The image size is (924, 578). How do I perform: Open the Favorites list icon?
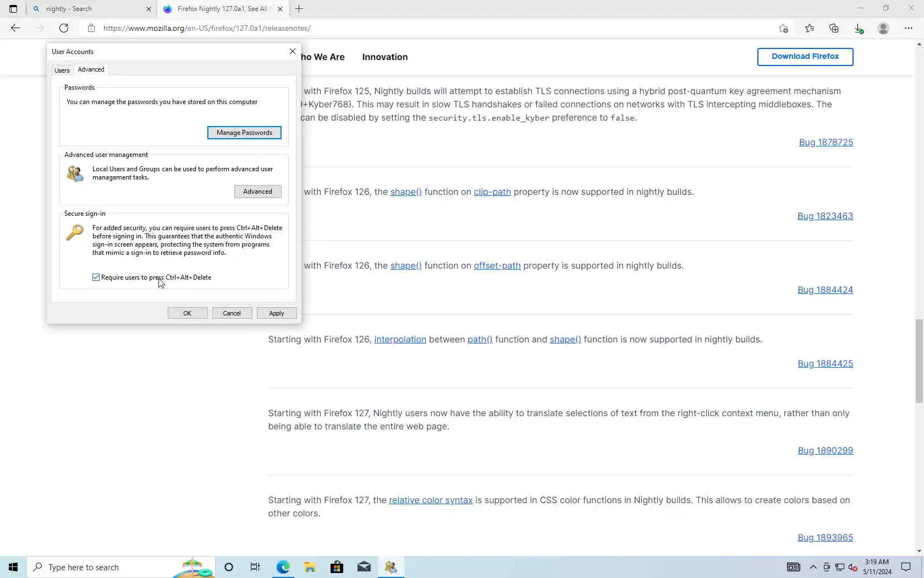(x=810, y=28)
